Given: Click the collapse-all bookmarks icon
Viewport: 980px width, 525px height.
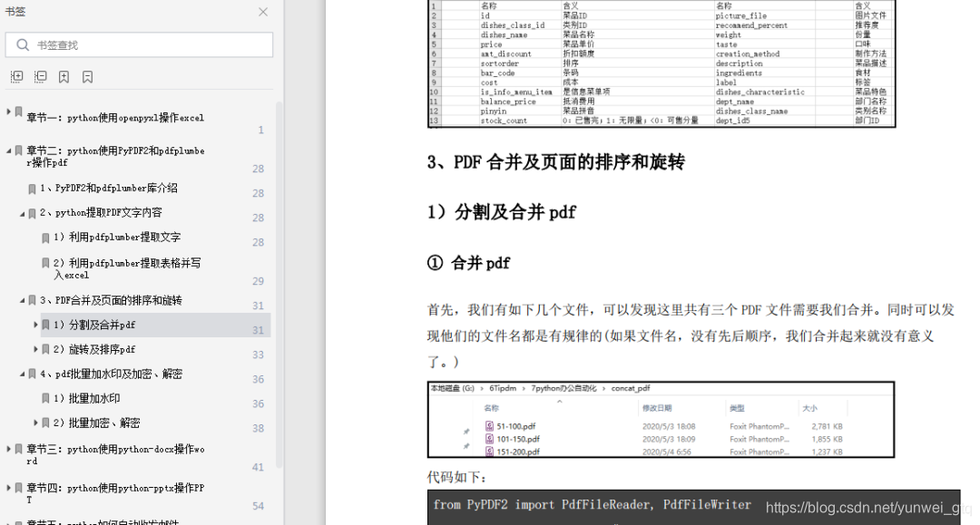Looking at the screenshot, I should 40,76.
